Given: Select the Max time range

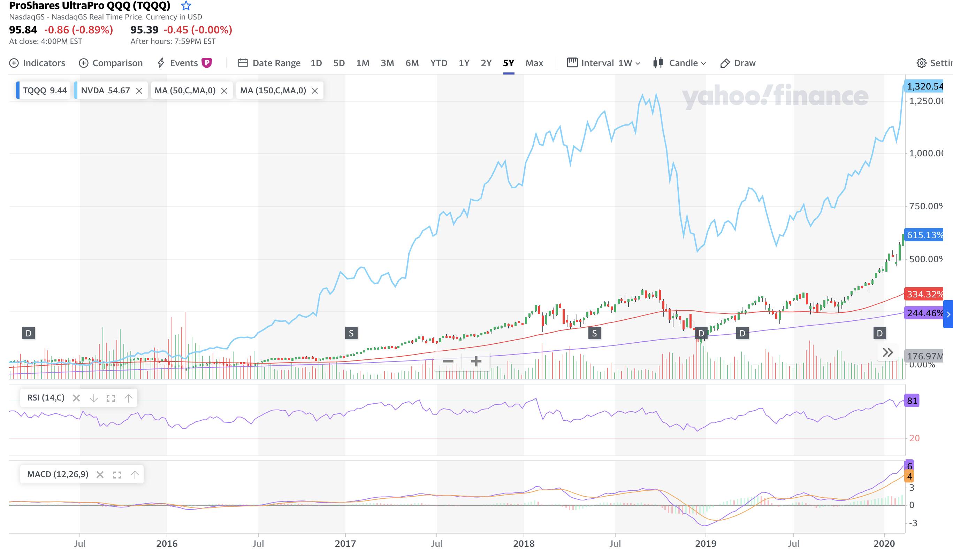Looking at the screenshot, I should click(534, 63).
